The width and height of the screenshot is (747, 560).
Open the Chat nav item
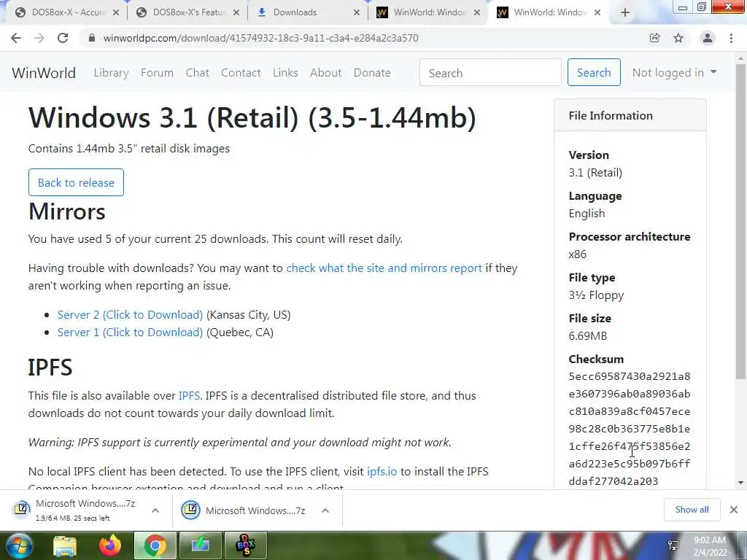click(x=197, y=73)
